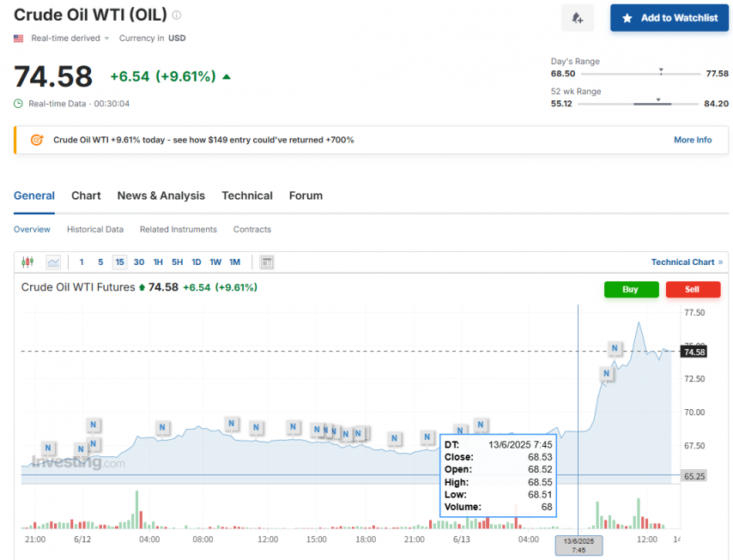Click the Day's Range slider marker

[x=661, y=71]
